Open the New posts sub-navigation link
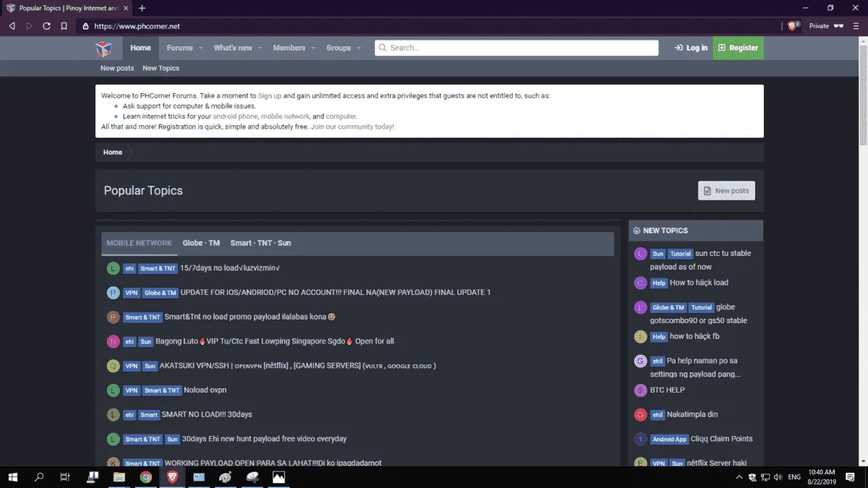The image size is (868, 488). point(117,68)
